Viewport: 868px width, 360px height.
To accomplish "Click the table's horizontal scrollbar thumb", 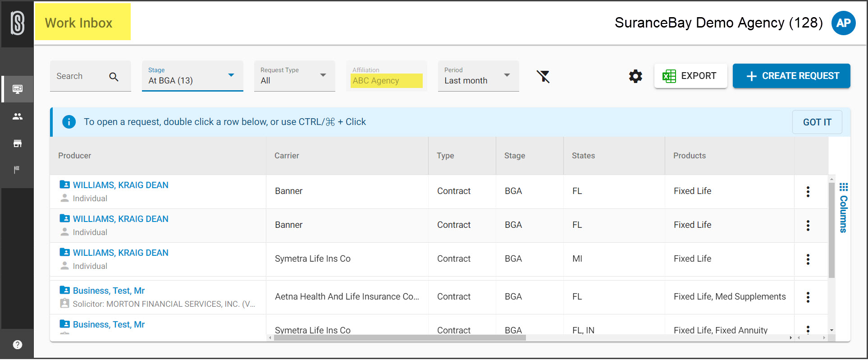I will click(x=400, y=338).
